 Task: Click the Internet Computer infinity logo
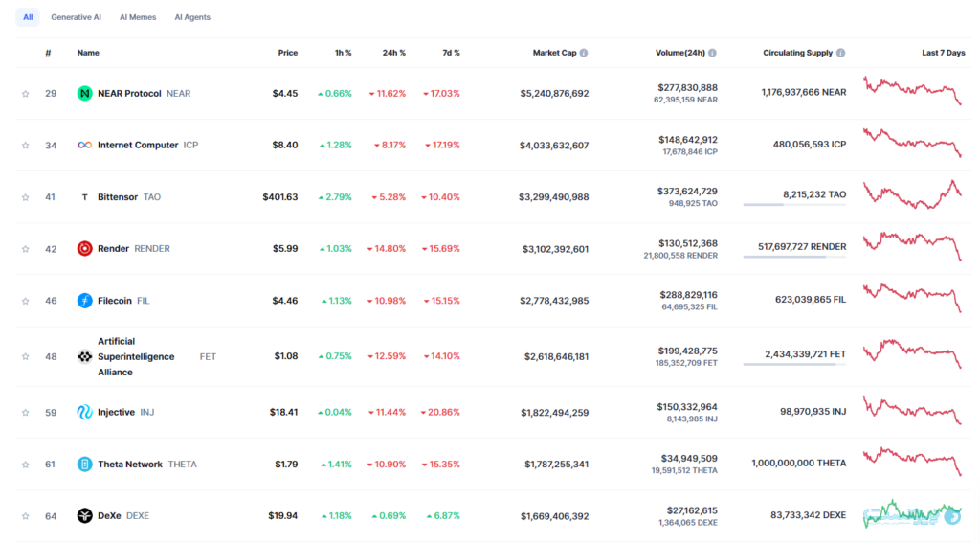[84, 145]
